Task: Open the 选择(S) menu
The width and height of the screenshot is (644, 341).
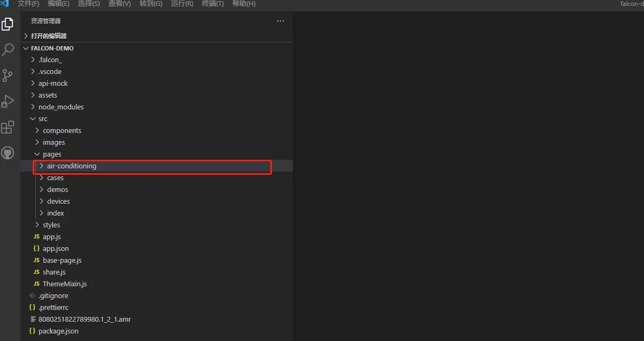Action: (x=89, y=4)
